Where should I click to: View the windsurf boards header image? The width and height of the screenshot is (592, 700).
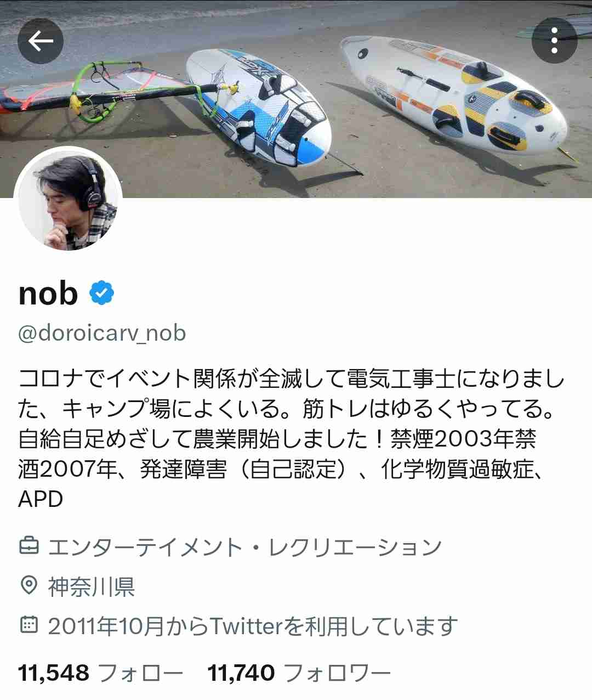(x=296, y=99)
